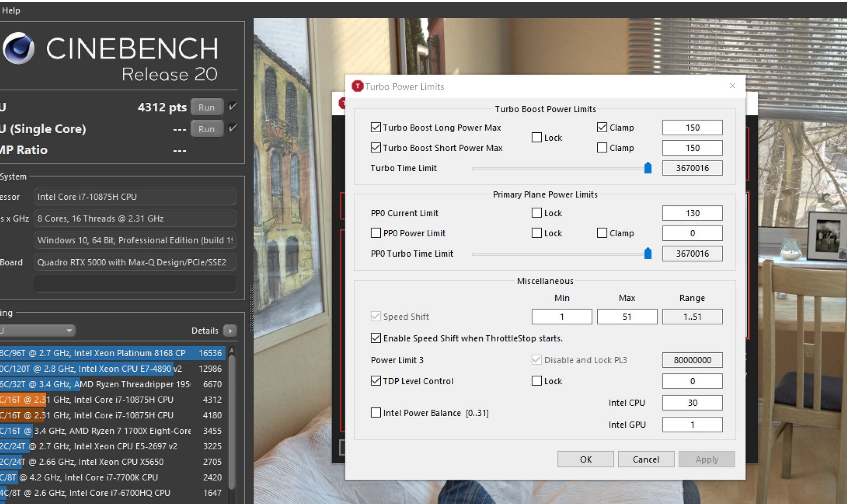This screenshot has height=504, width=847.
Task: Check Lock for TDP Level Control
Action: pyautogui.click(x=536, y=381)
